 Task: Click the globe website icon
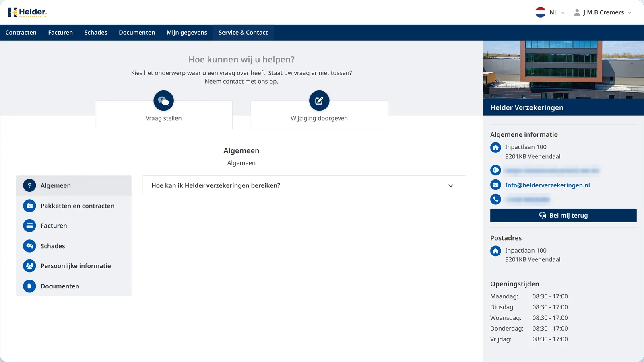tap(495, 170)
